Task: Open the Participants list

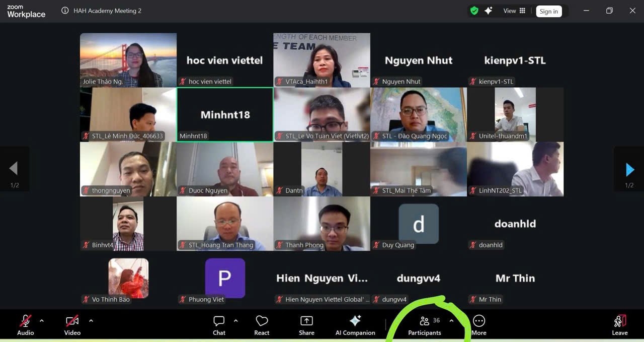Action: [x=425, y=325]
